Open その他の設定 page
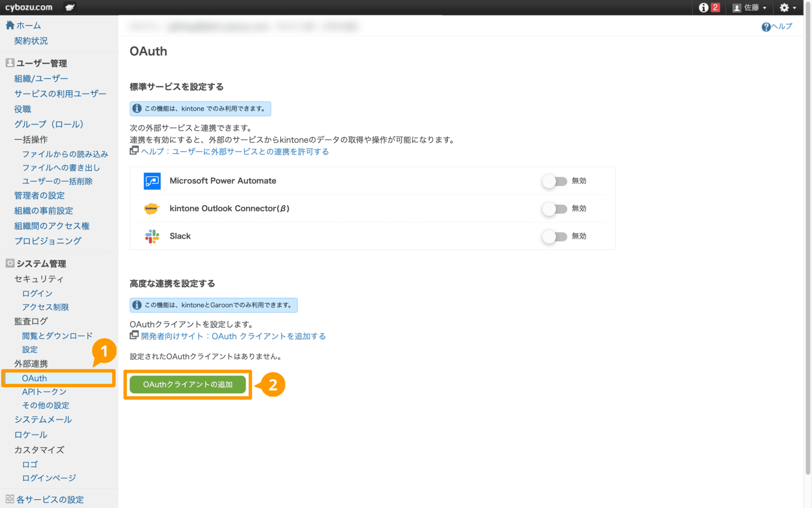The image size is (812, 508). coord(46,405)
